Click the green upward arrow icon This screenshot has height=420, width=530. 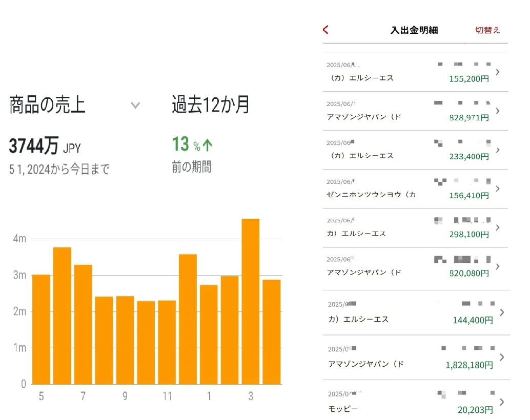(x=208, y=145)
